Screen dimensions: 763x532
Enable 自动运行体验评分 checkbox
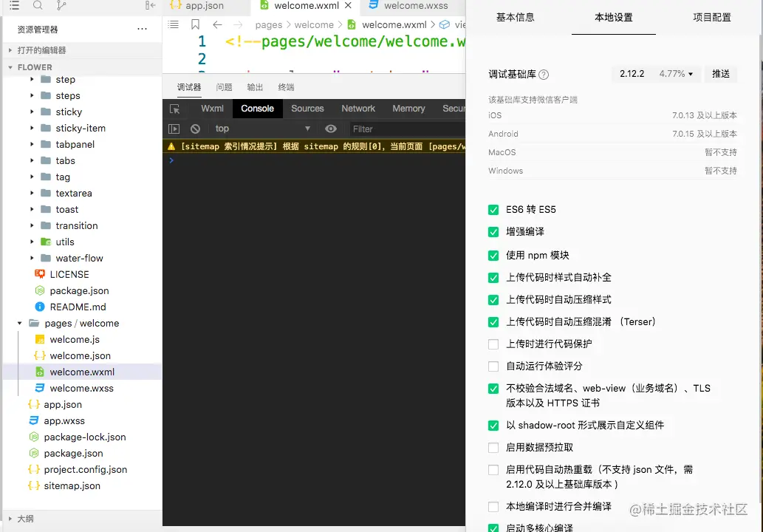pos(493,366)
